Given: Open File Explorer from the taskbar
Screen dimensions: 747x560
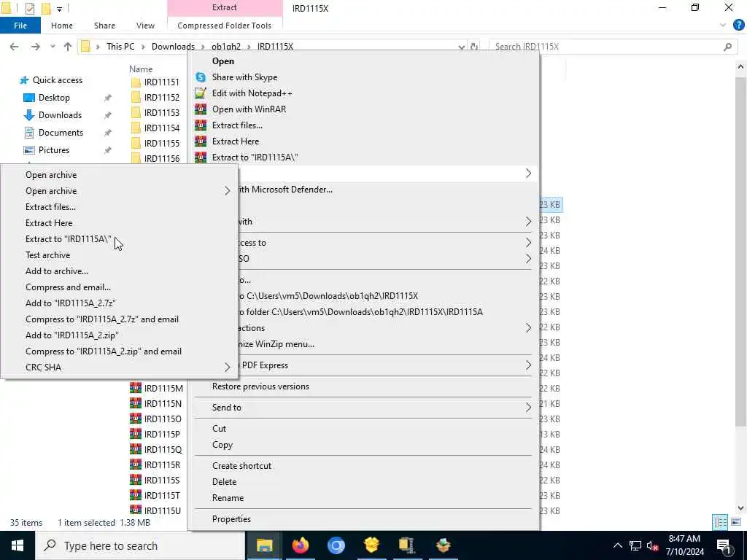Looking at the screenshot, I should point(264,545).
